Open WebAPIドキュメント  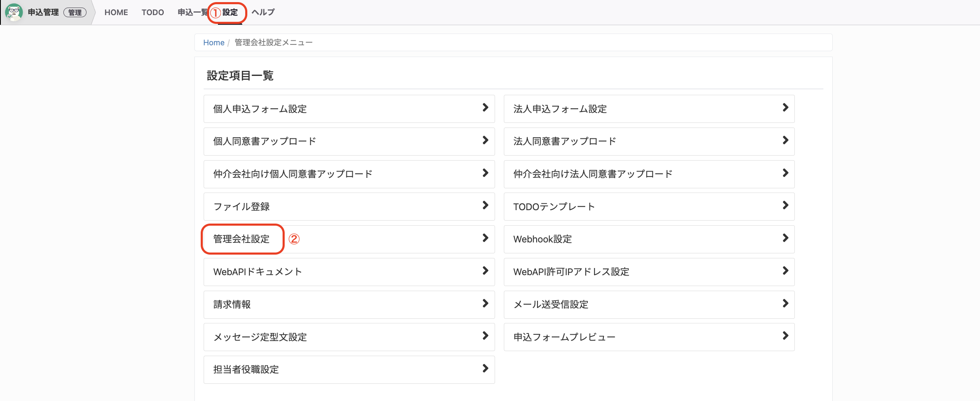coord(349,272)
